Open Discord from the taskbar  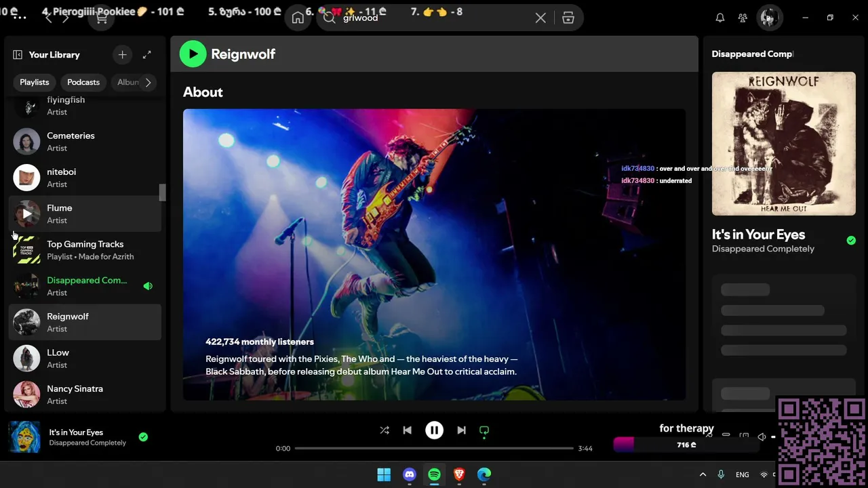(x=409, y=474)
